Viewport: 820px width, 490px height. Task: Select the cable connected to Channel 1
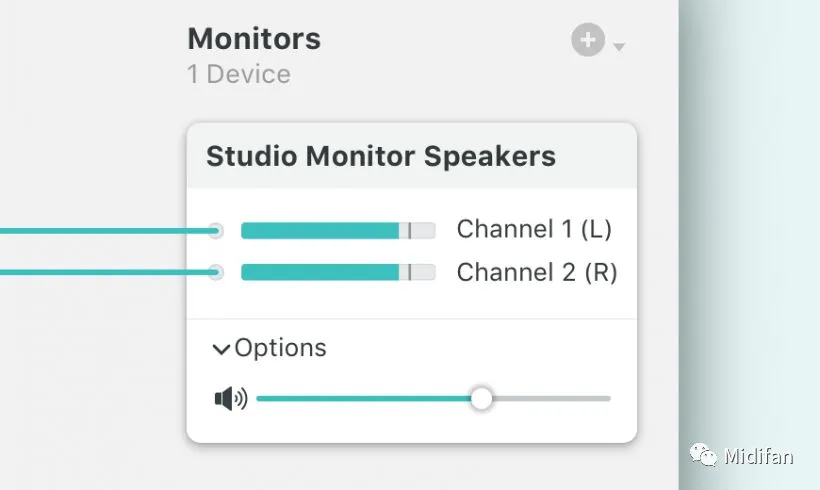pyautogui.click(x=100, y=231)
